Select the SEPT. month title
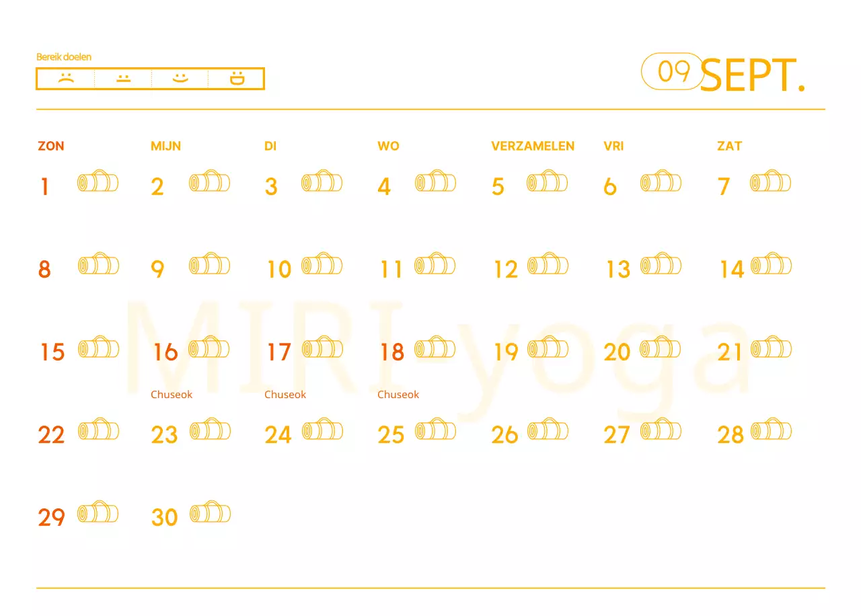The height and width of the screenshot is (616, 861). click(x=752, y=75)
